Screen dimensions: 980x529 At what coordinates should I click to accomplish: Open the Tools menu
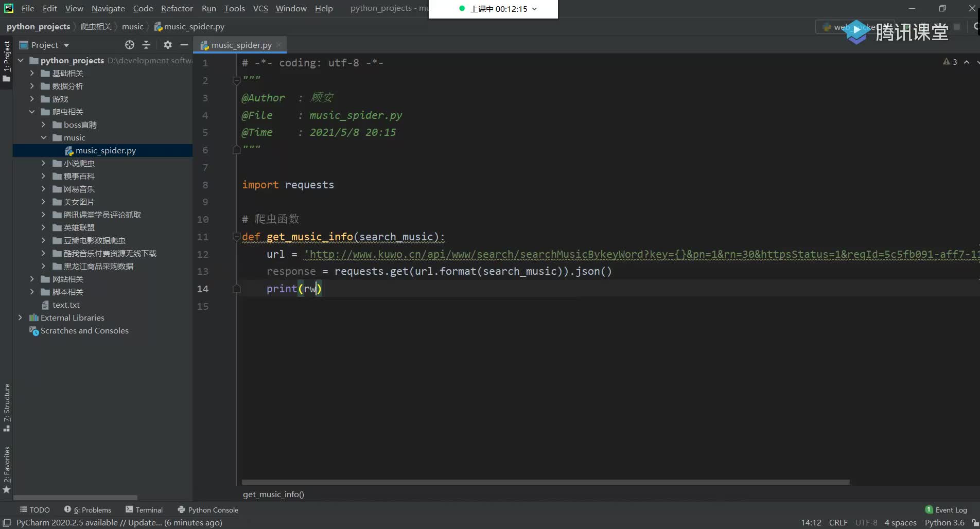click(x=234, y=8)
